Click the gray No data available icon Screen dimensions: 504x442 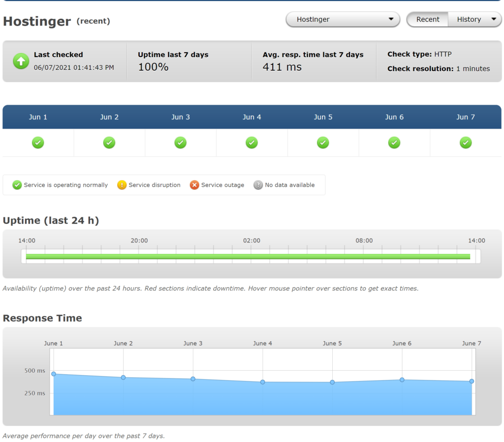pyautogui.click(x=258, y=185)
